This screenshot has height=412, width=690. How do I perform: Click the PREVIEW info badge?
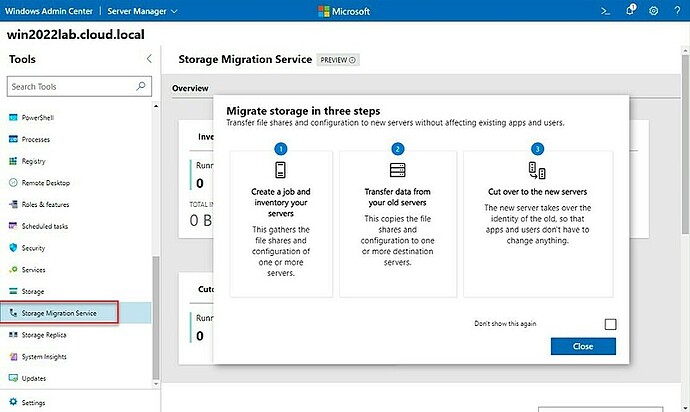338,60
